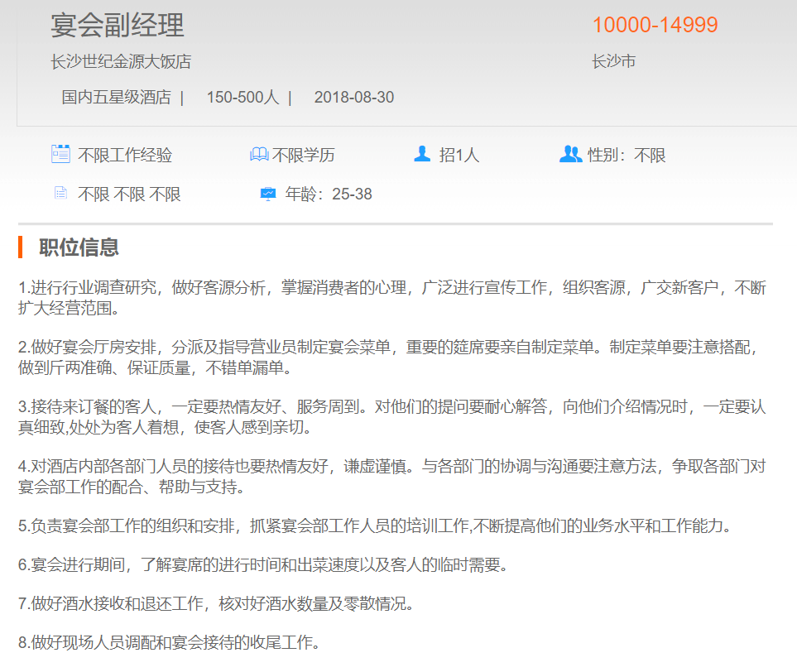Click the salary range 10000-14999

[655, 26]
